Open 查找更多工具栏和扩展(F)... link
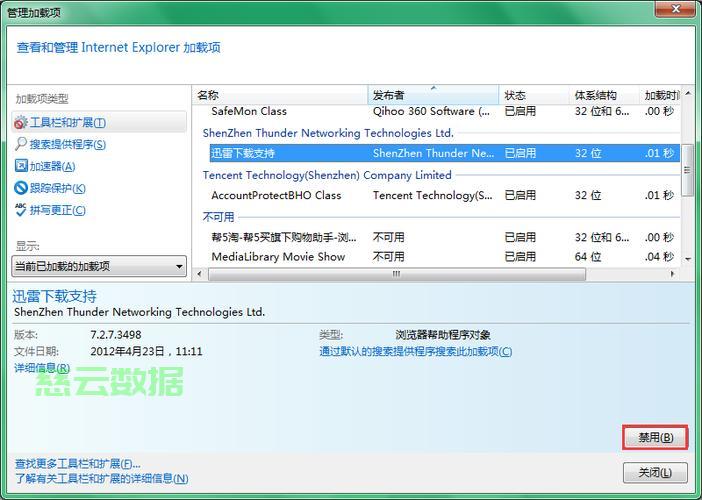Screen dimensions: 702x500 coord(77,464)
